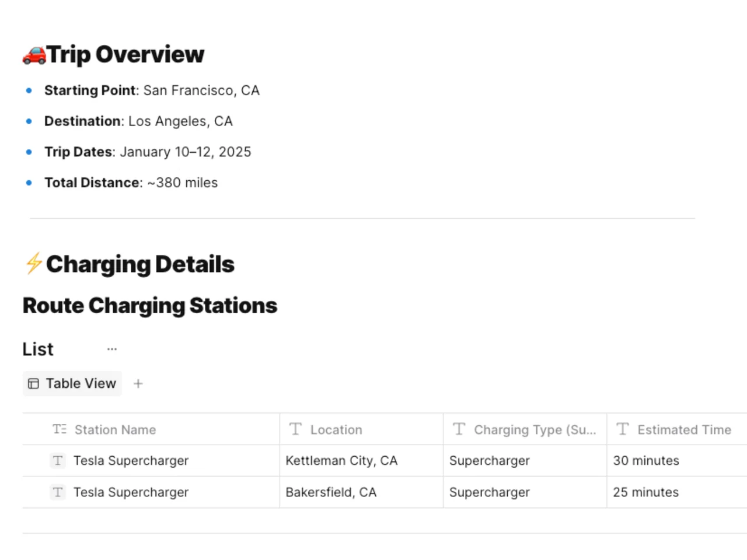Screen dimensions: 747x560
Task: Open the Kettleman City row page icon
Action: pyautogui.click(x=58, y=461)
